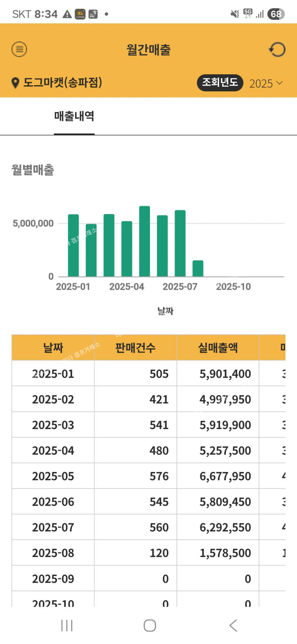Select the 매출내역 tab
297x644 pixels.
tap(74, 116)
